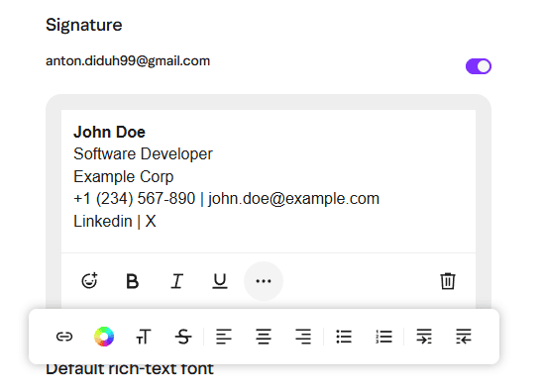Image resolution: width=543 pixels, height=392 pixels.
Task: Center align the text
Action: (264, 337)
